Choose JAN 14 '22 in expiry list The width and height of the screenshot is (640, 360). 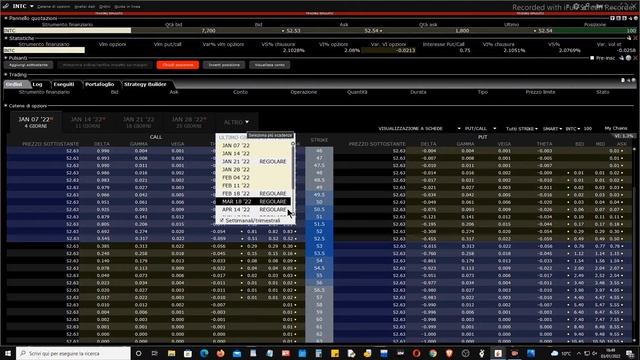pyautogui.click(x=253, y=153)
